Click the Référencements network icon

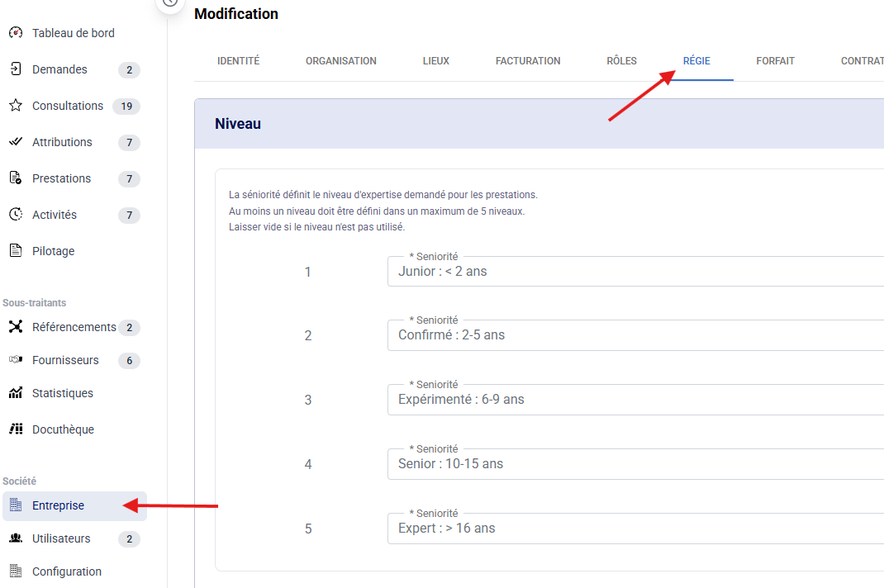coord(15,327)
